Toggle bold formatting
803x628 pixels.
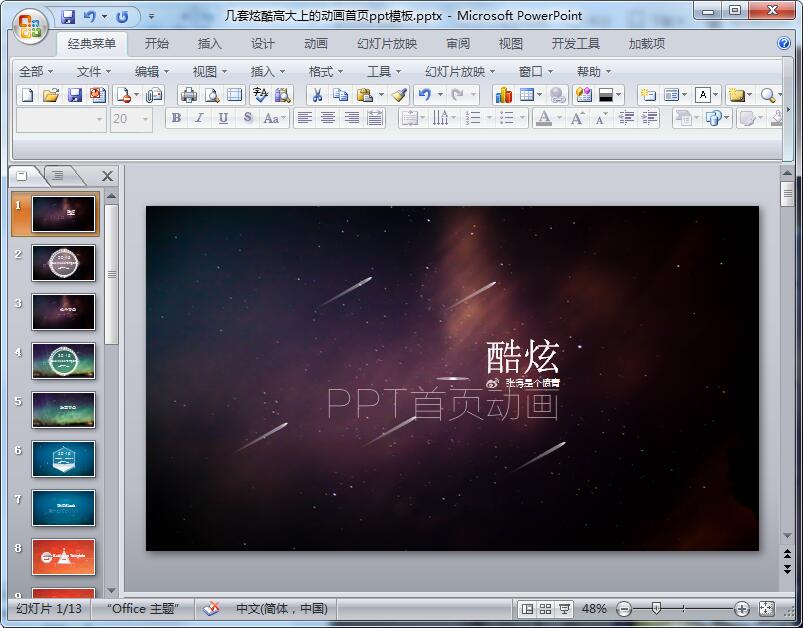pos(176,118)
